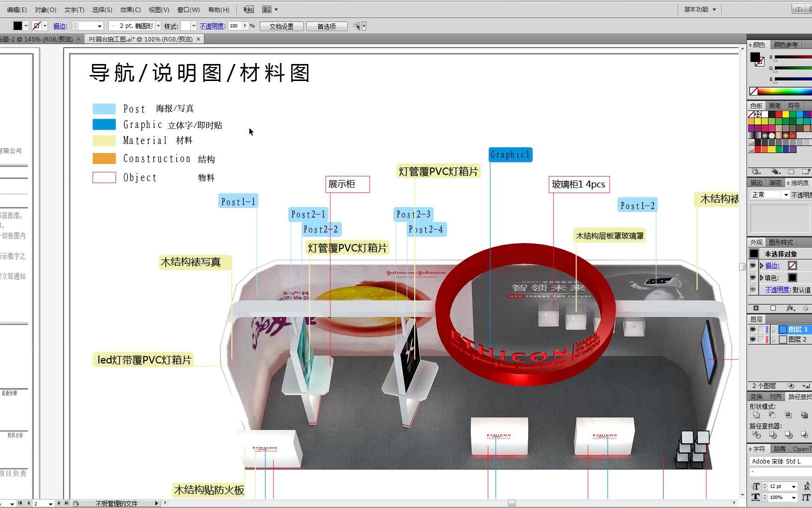Open stroke weight dropdown
Viewport: 812px width, 508px height.
click(99, 26)
